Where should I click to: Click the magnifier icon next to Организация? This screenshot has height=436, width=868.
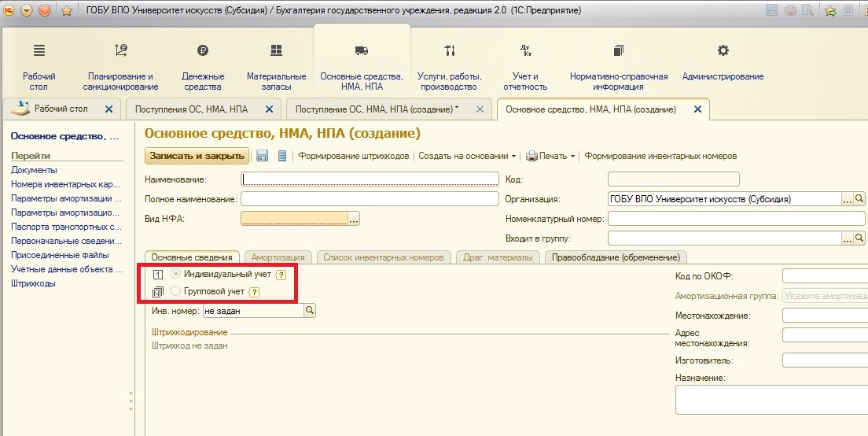(859, 199)
